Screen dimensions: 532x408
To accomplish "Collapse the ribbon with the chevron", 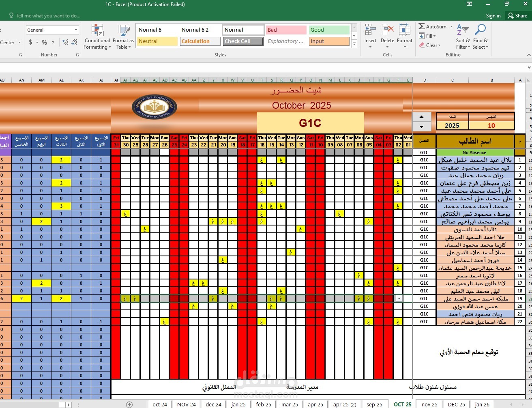I will 528,55.
